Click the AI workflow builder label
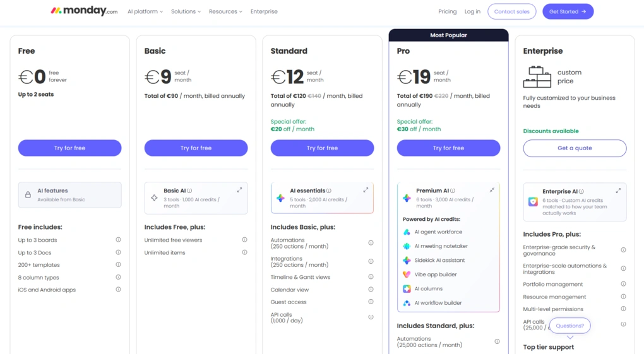644x354 pixels. (x=438, y=303)
